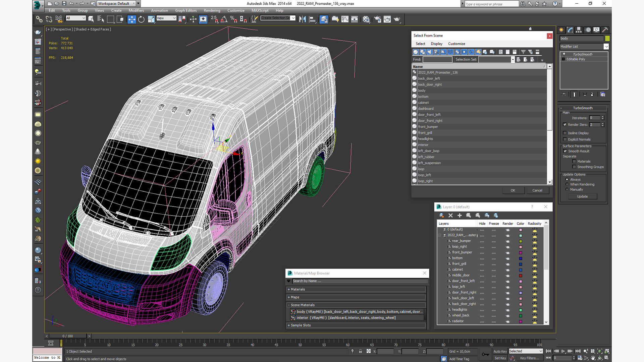Click the Auto Key button
This screenshot has height=362, width=644.
pos(500,352)
